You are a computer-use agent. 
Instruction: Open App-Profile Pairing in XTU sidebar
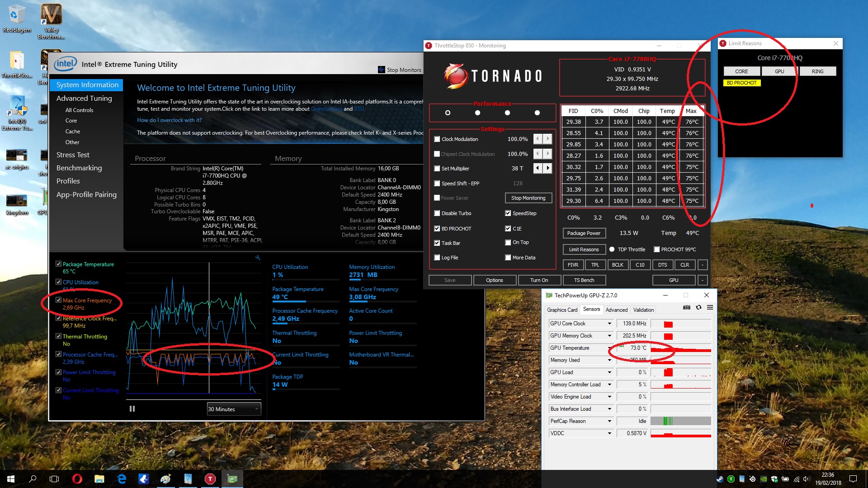pyautogui.click(x=86, y=194)
